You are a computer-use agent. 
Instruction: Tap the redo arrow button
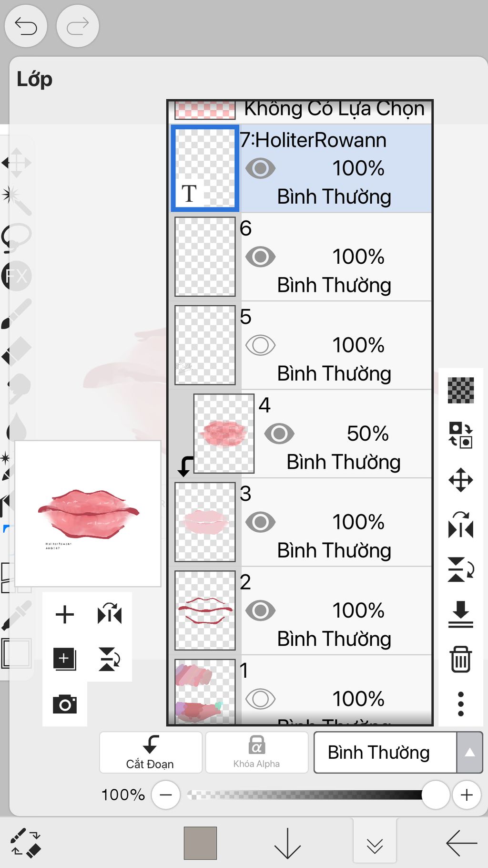point(78,26)
